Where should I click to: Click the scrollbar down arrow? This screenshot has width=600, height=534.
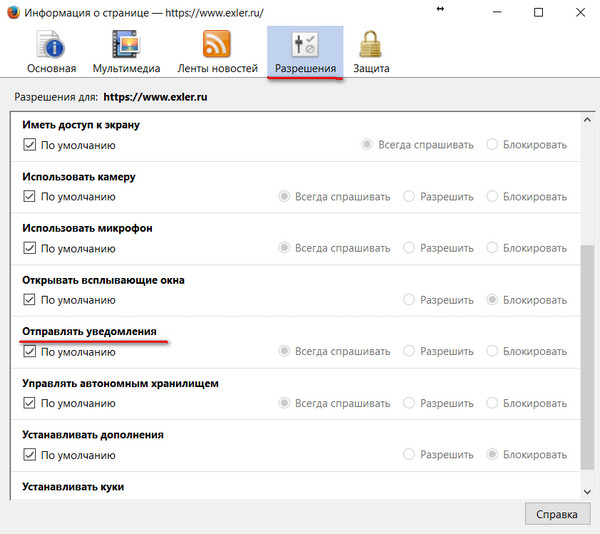[588, 491]
